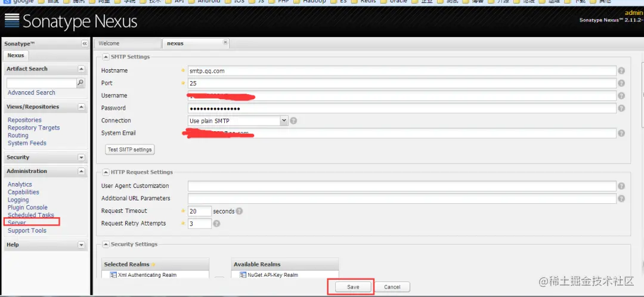The height and width of the screenshot is (297, 644).
Task: Switch to the Welcome tab
Action: (128, 43)
